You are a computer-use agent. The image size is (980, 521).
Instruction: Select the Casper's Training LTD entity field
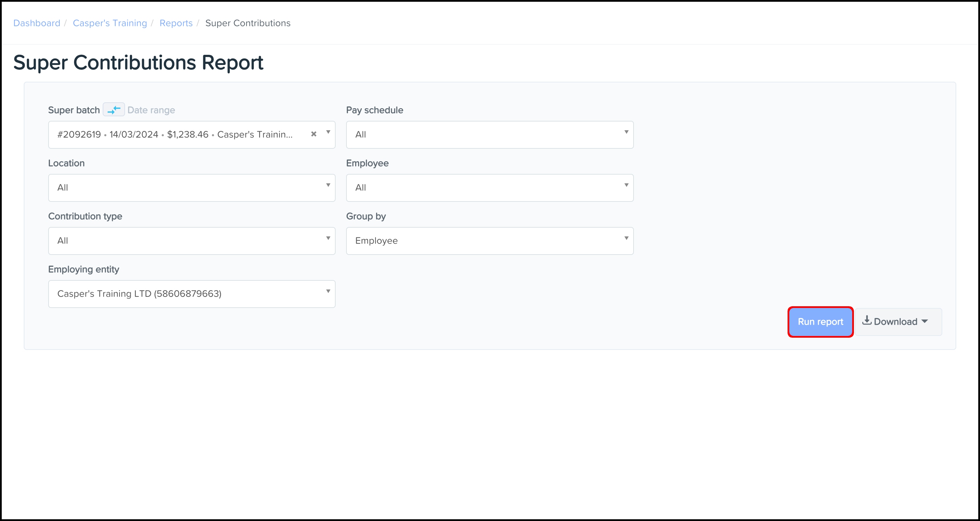point(139,294)
